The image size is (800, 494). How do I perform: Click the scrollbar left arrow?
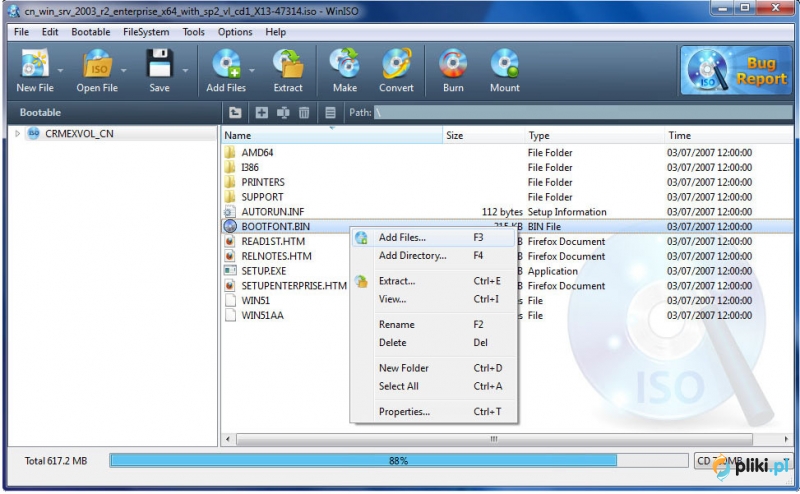pos(228,439)
